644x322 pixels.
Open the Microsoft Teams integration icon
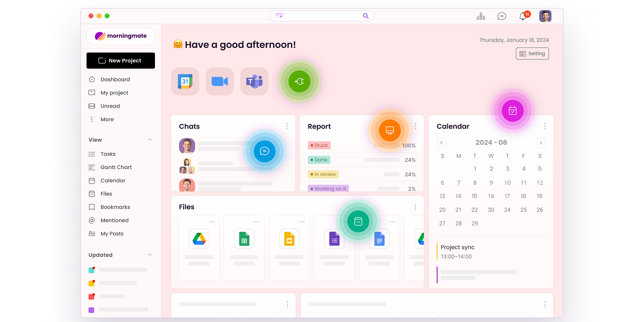pos(254,81)
